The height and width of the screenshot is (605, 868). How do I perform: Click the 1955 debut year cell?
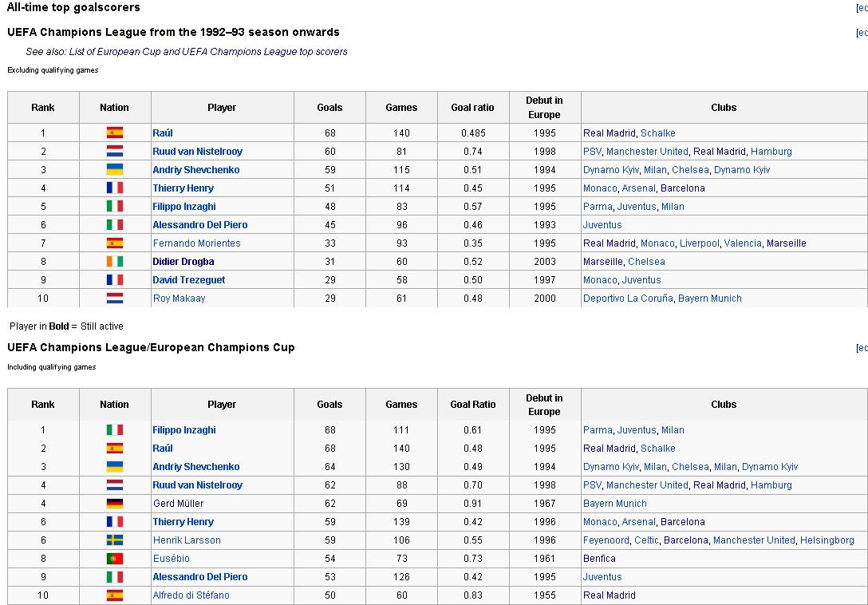pos(545,595)
